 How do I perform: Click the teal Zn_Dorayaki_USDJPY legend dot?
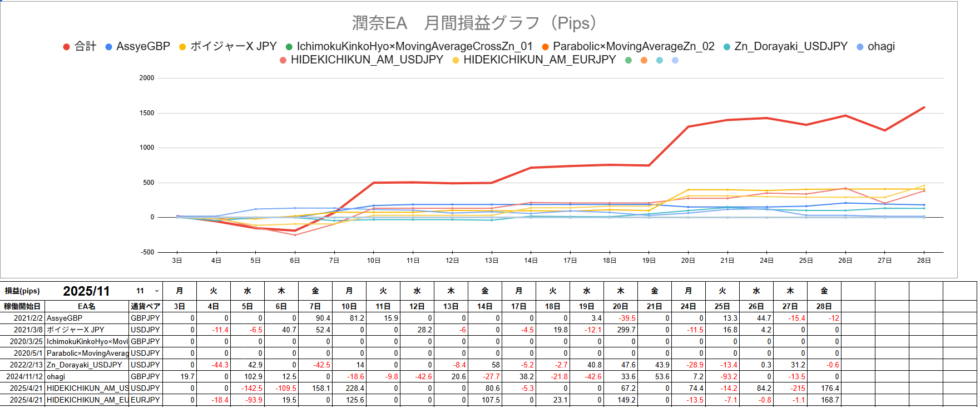727,47
